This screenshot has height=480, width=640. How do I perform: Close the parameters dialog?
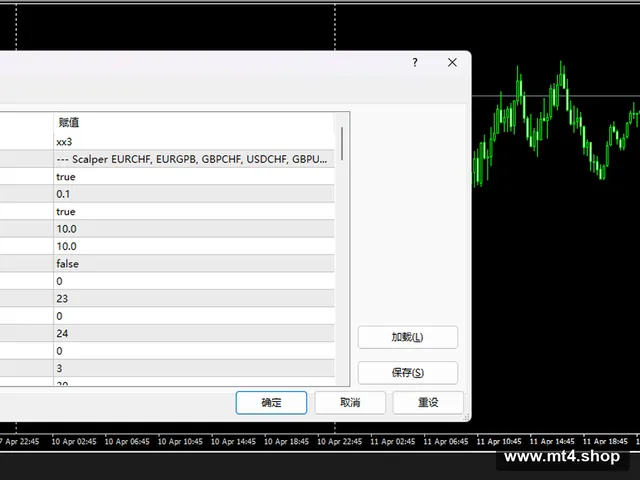pos(452,62)
